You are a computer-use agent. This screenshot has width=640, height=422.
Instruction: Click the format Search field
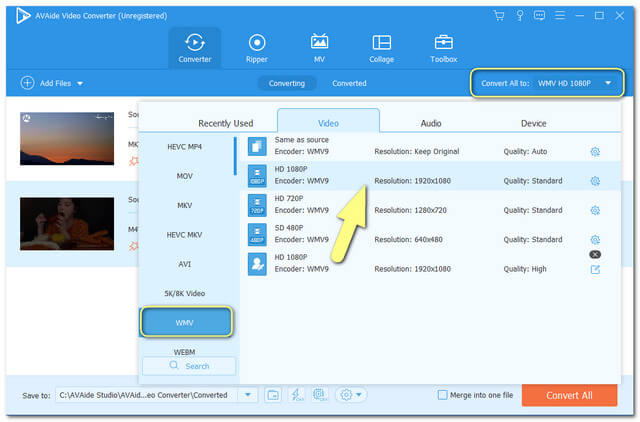click(189, 366)
